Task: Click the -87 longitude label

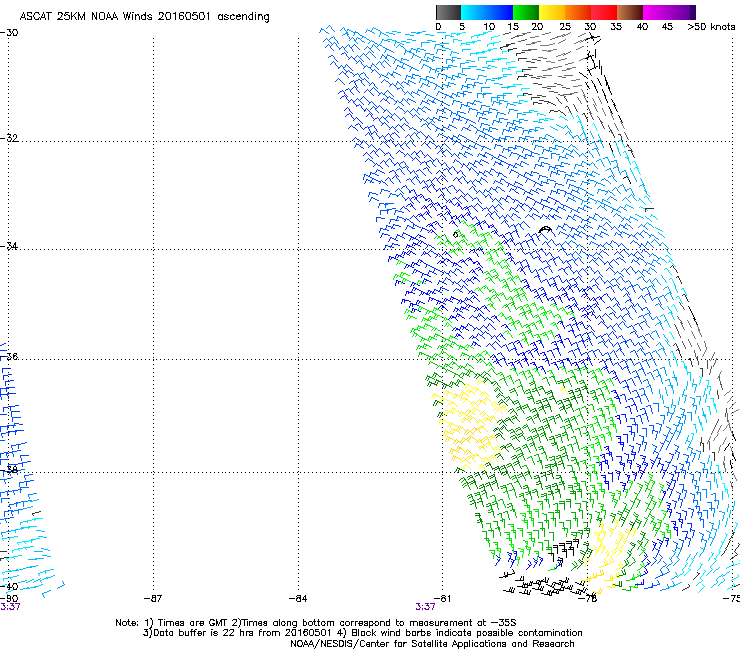Action: [x=153, y=599]
